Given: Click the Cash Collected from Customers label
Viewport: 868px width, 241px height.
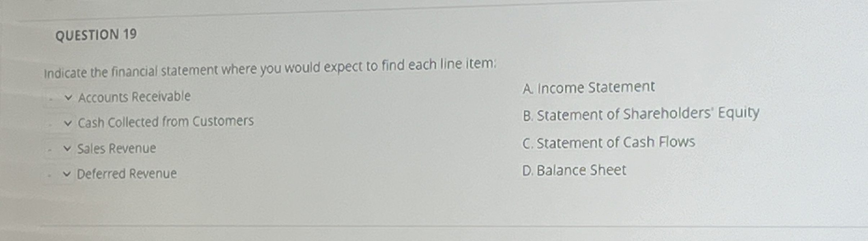Looking at the screenshot, I should tap(165, 122).
